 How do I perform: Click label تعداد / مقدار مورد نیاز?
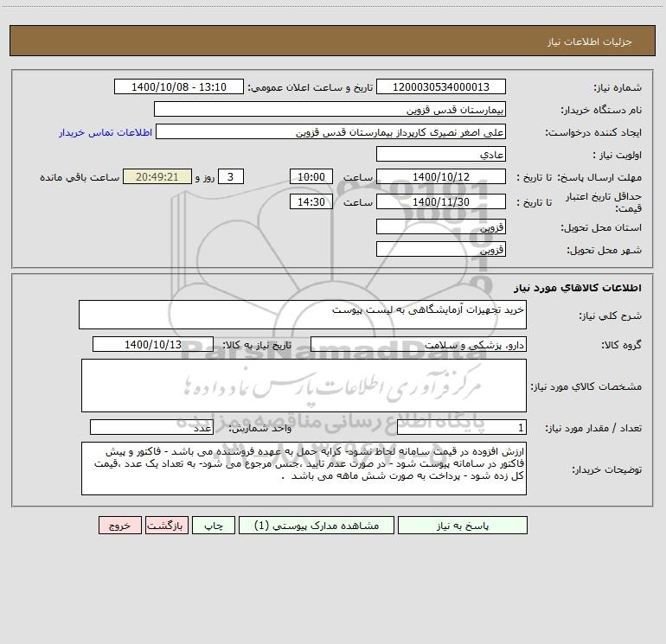point(593,429)
